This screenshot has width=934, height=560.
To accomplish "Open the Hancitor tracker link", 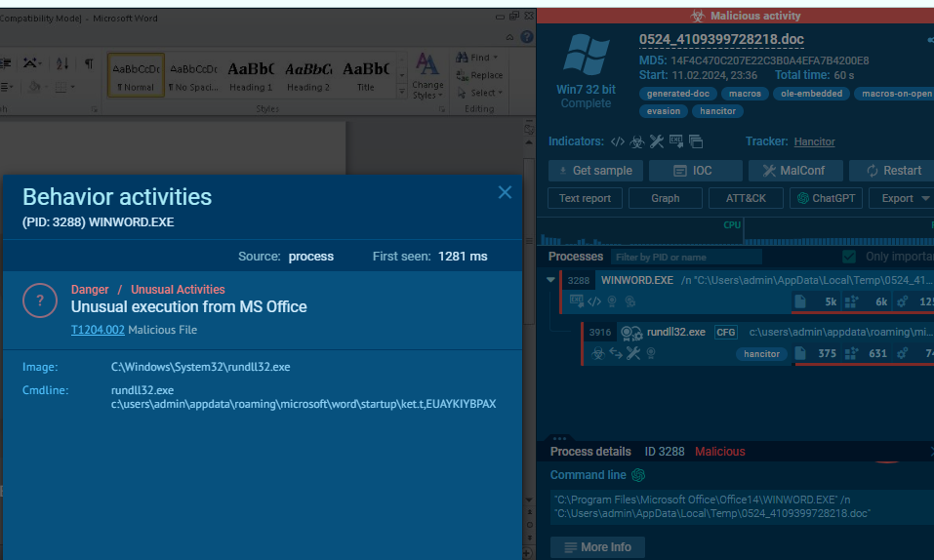I will click(814, 141).
